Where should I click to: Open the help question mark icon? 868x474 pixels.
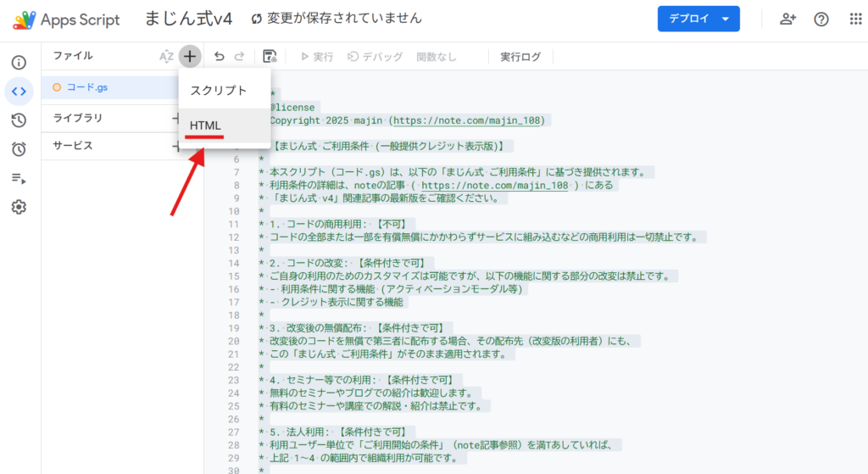[x=821, y=19]
